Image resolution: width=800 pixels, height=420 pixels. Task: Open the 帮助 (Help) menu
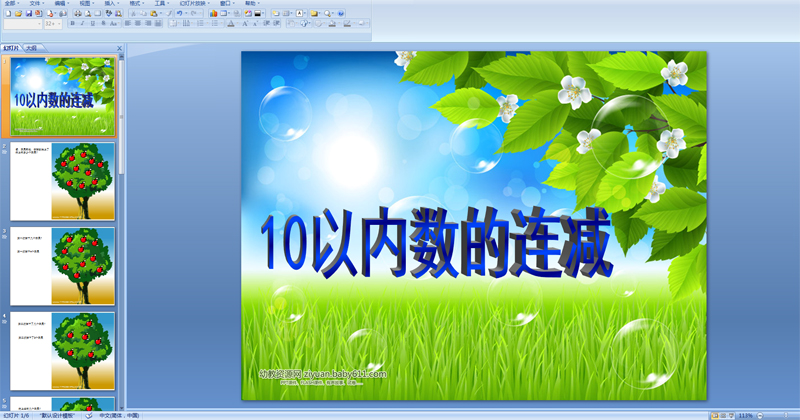pos(250,4)
